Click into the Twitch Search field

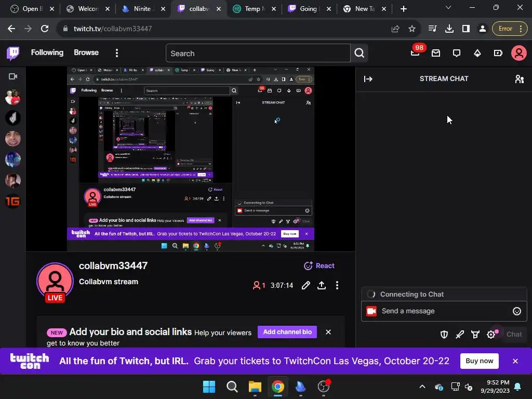pos(258,54)
